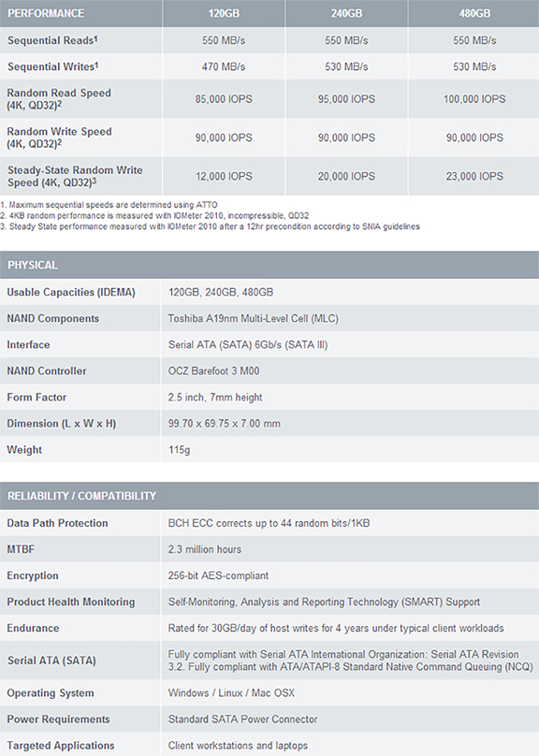Click the RELIABILITY / COMPATIBILITY header
Viewport: 539px width, 756px height.
82,496
